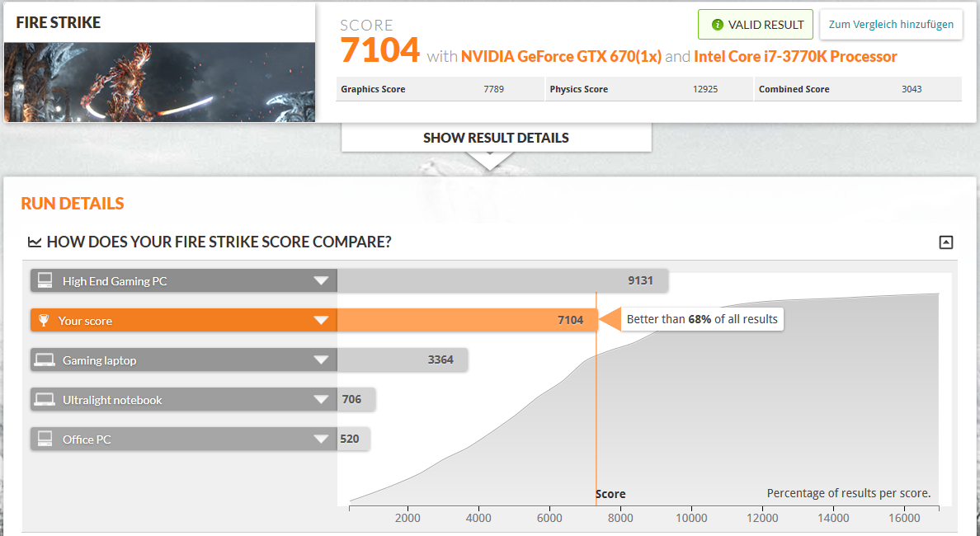Click the High End Gaming PC score 9131

tap(641, 280)
